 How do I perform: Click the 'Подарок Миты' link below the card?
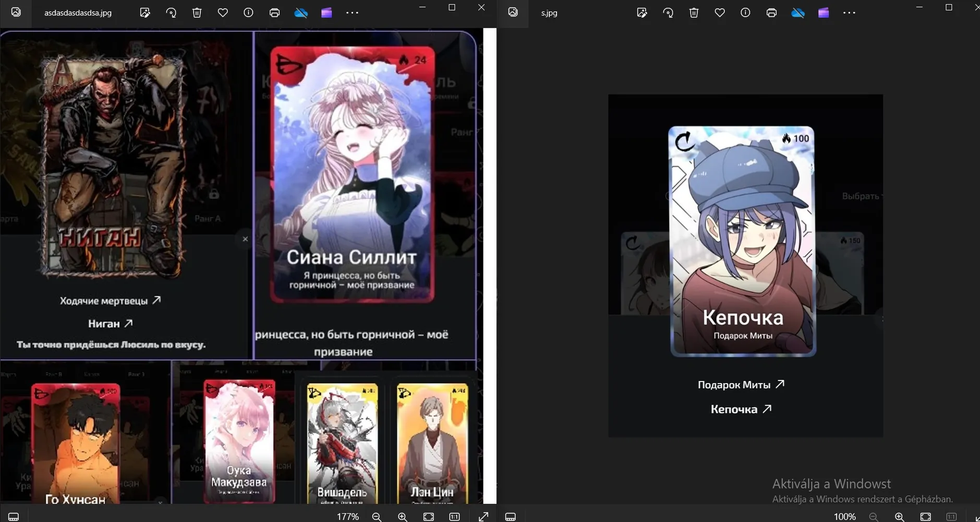(741, 385)
